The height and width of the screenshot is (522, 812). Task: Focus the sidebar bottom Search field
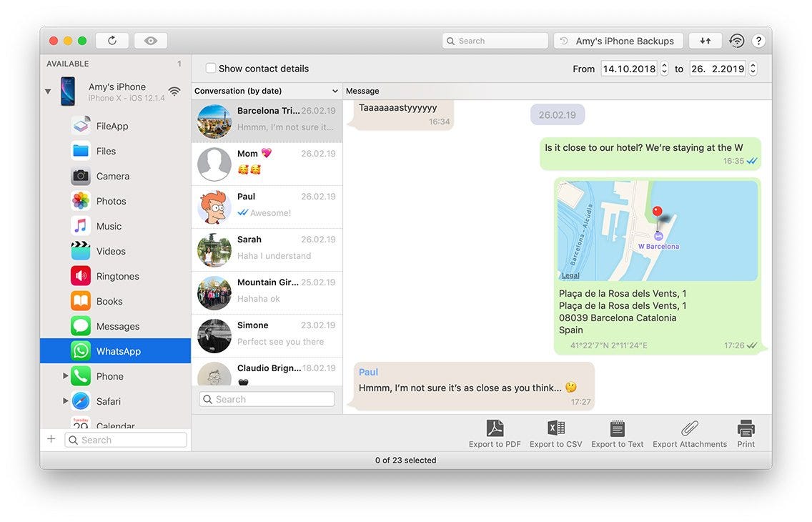pyautogui.click(x=125, y=440)
